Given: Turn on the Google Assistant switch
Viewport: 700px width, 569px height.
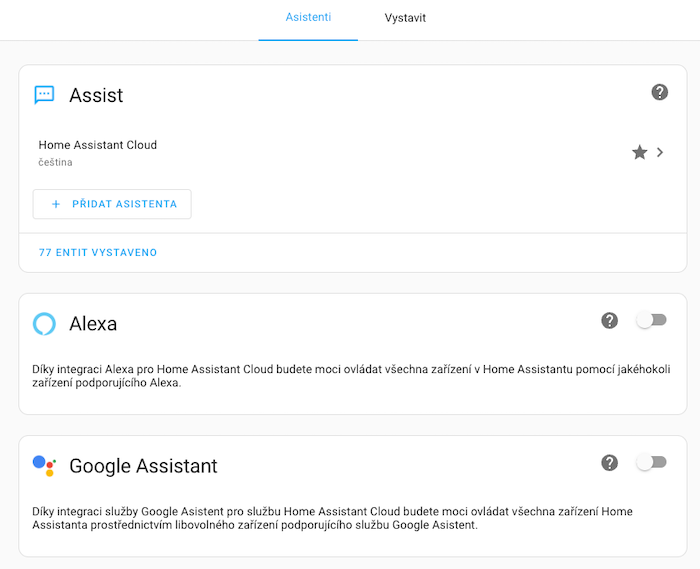Looking at the screenshot, I should pyautogui.click(x=651, y=462).
